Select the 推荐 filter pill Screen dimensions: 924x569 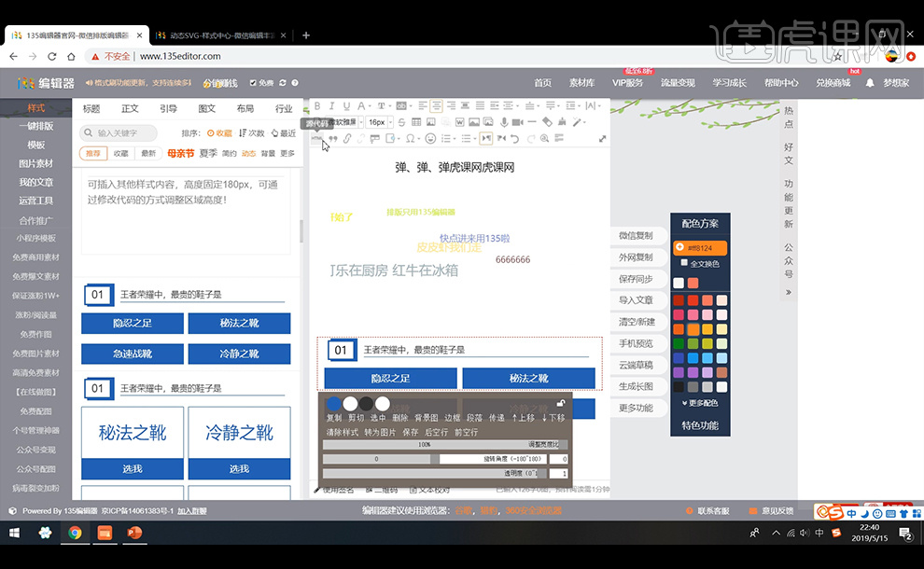pyautogui.click(x=93, y=153)
